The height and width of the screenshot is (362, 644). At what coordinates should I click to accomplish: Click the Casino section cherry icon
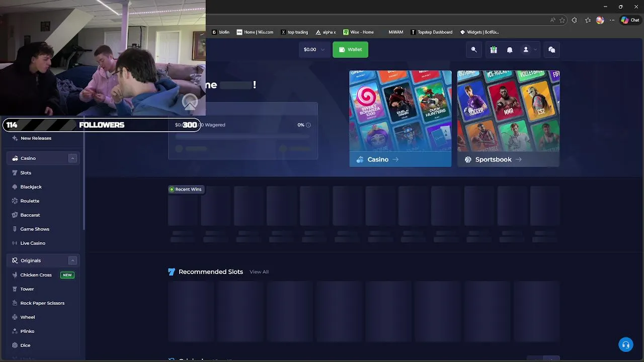[x=15, y=158]
